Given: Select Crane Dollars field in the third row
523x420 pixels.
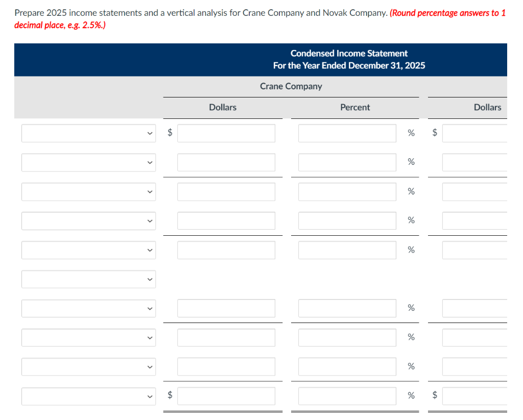Looking at the screenshot, I should pos(226,192).
